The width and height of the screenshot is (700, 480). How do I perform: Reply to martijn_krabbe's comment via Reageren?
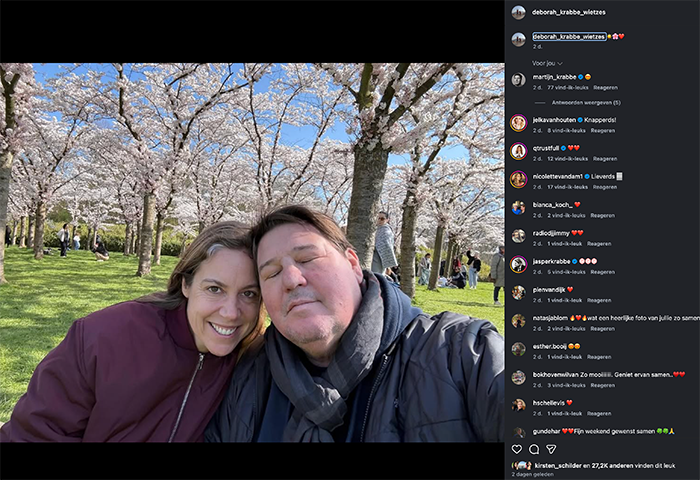point(605,88)
